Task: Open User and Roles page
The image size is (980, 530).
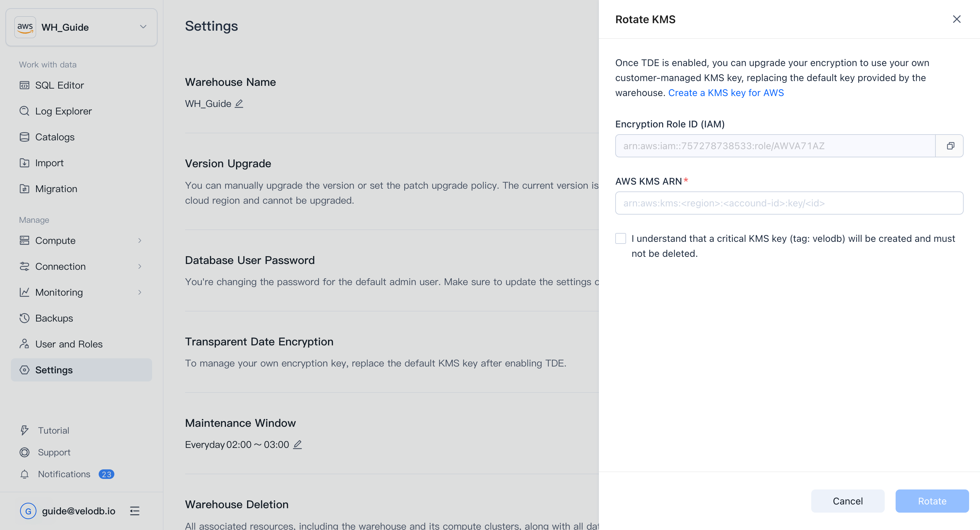Action: [x=69, y=344]
